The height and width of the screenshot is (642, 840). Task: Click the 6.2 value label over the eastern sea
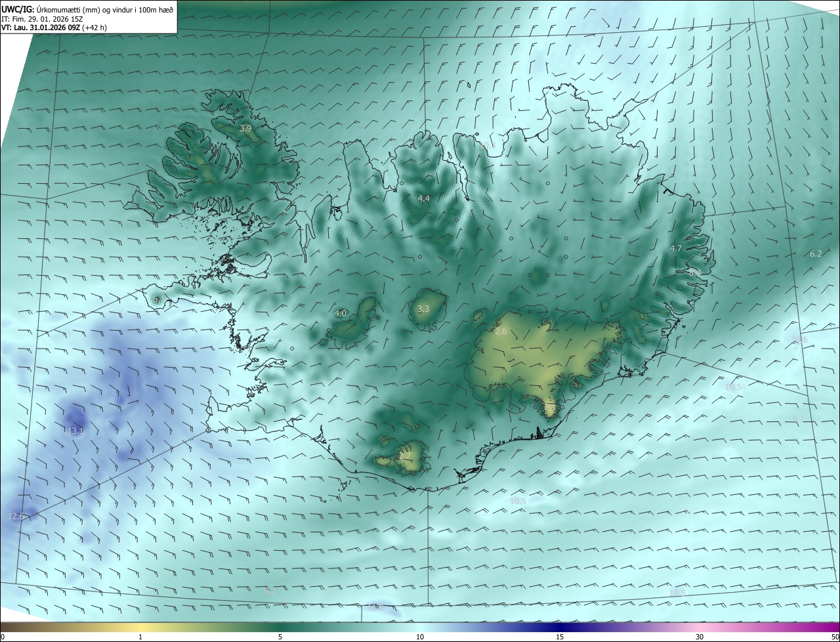(816, 253)
